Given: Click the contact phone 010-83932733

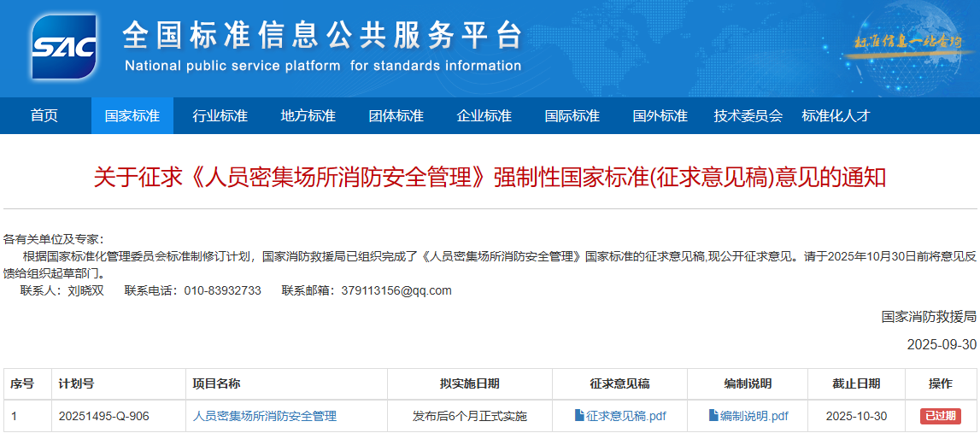Looking at the screenshot, I should click(222, 290).
